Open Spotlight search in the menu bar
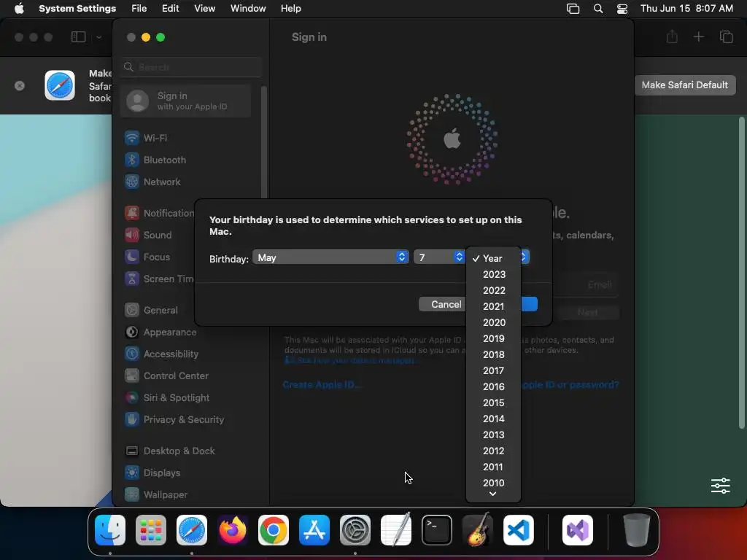This screenshot has width=747, height=560. tap(598, 9)
